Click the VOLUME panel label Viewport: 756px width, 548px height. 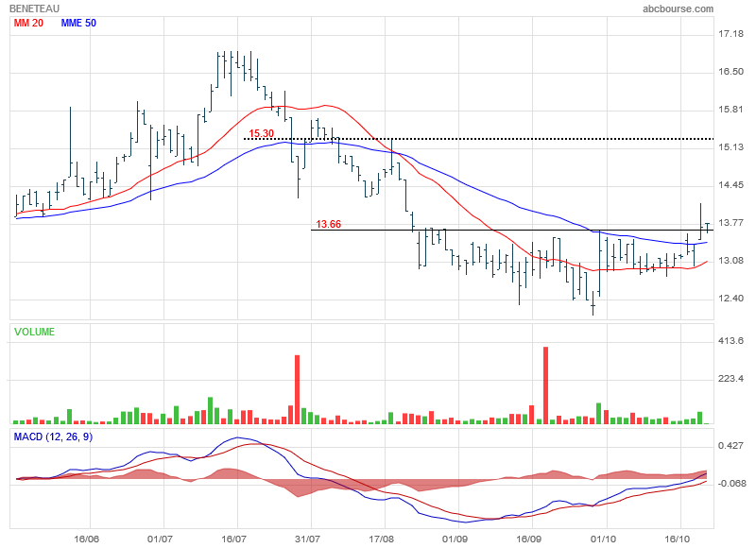click(x=34, y=332)
